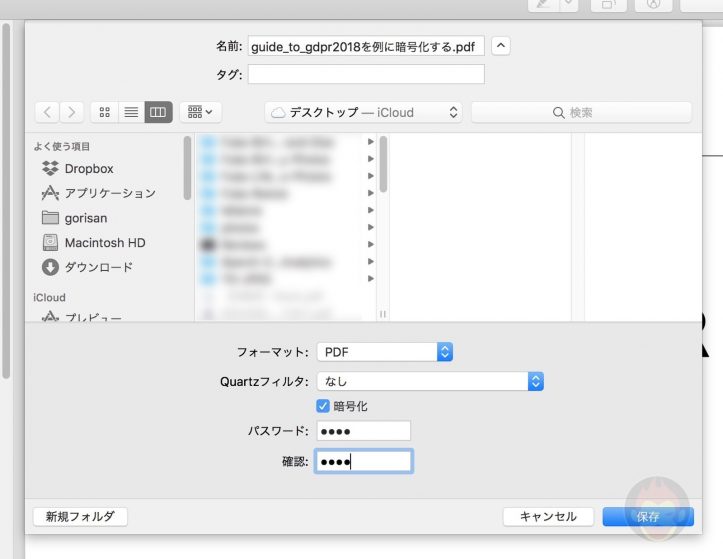
Task: Click the gorisan folder icon
Action: click(50, 218)
